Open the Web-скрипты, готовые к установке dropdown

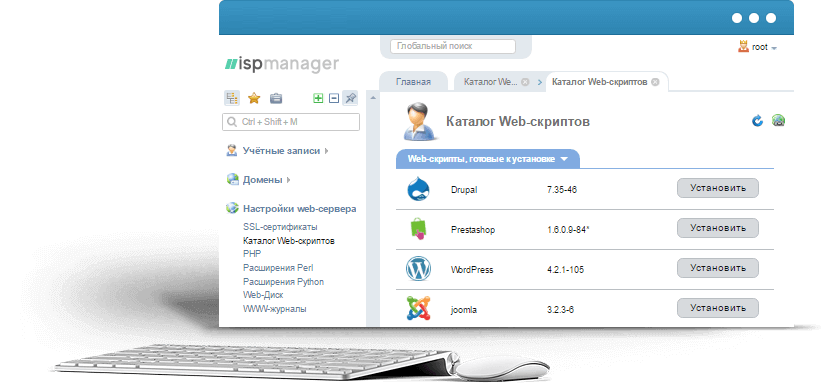(x=488, y=159)
